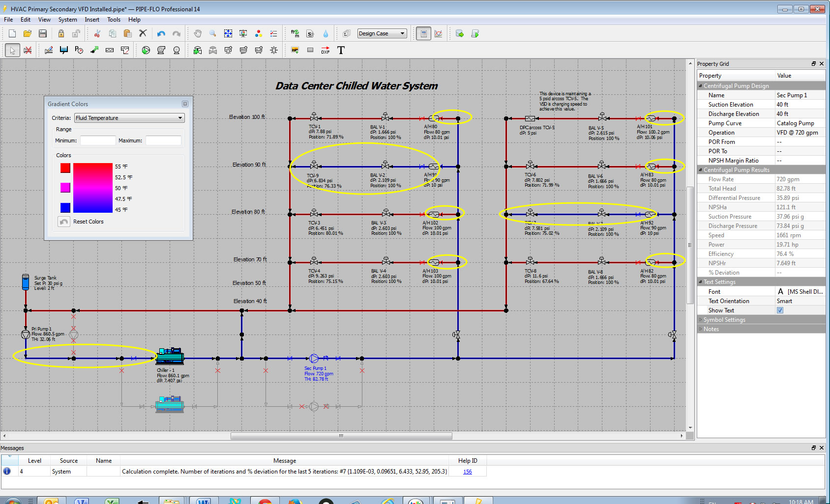Select the Sec Pump 1 symbol on the diagram

[314, 358]
